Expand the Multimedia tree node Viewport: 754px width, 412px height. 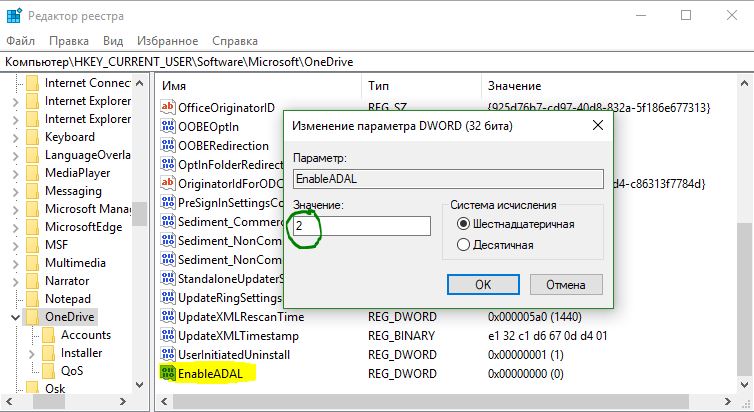point(16,263)
